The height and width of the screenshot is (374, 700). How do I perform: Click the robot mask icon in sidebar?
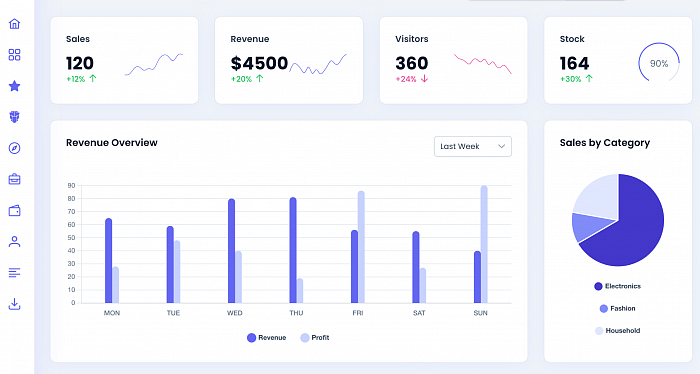(x=14, y=117)
